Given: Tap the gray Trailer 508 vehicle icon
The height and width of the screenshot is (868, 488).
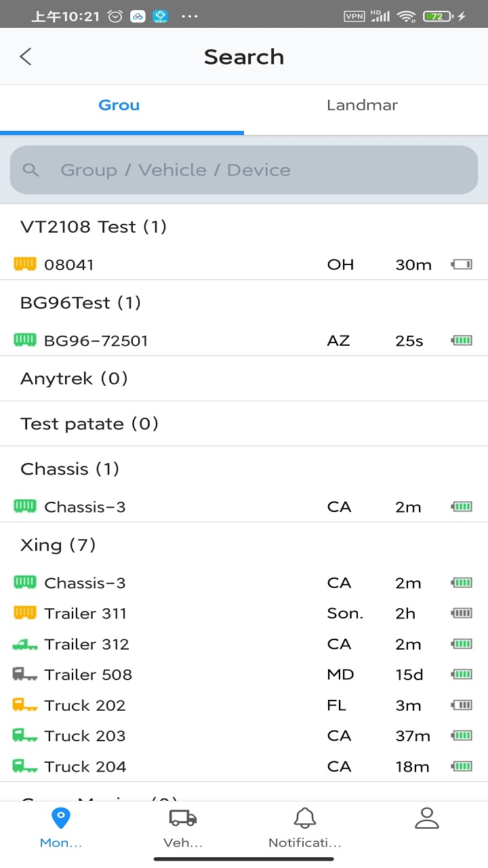Looking at the screenshot, I should click(25, 674).
